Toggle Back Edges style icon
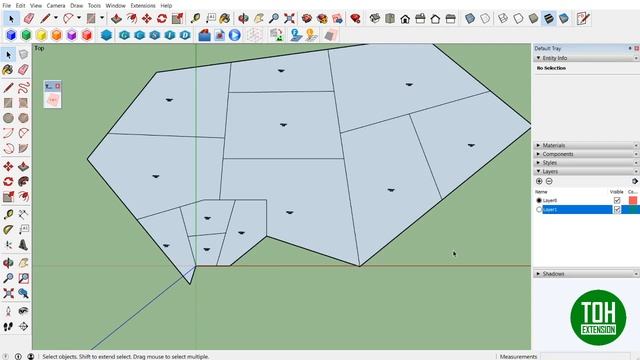The width and height of the screenshot is (640, 360). (x=485, y=18)
